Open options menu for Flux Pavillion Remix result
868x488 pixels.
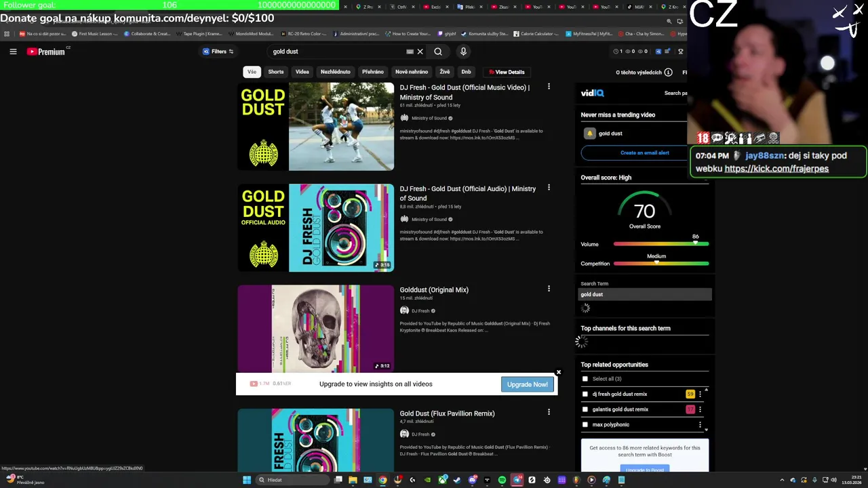click(x=549, y=412)
